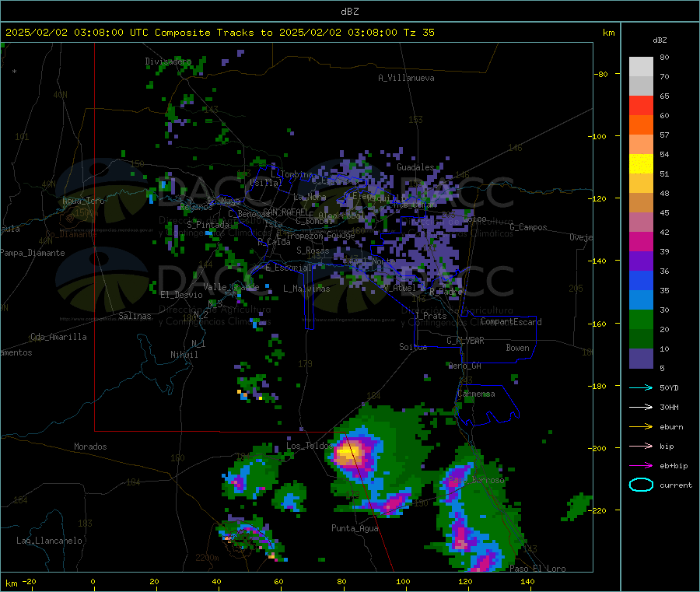The height and width of the screenshot is (592, 700).
Task: Select the red 65–60 dBZ legend swatch
Action: pos(641,105)
